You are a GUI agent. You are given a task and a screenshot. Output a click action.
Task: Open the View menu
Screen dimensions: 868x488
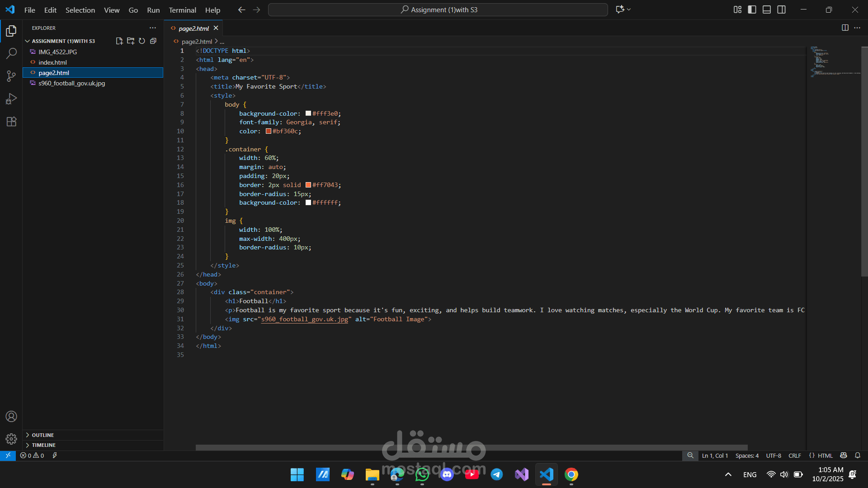point(112,10)
